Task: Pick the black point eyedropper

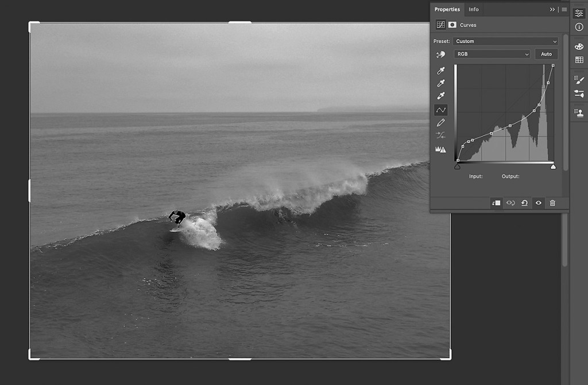Action: click(440, 71)
